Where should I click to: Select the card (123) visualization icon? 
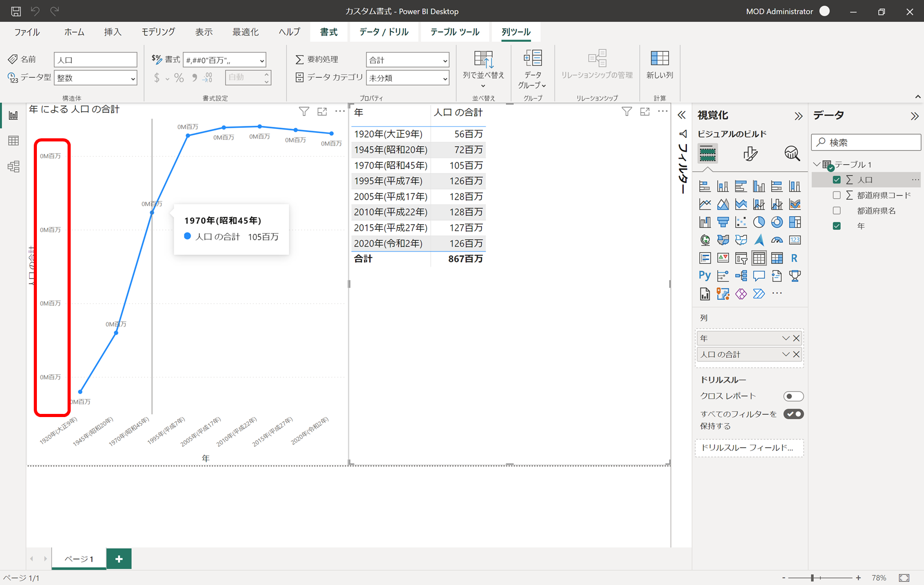click(x=795, y=240)
